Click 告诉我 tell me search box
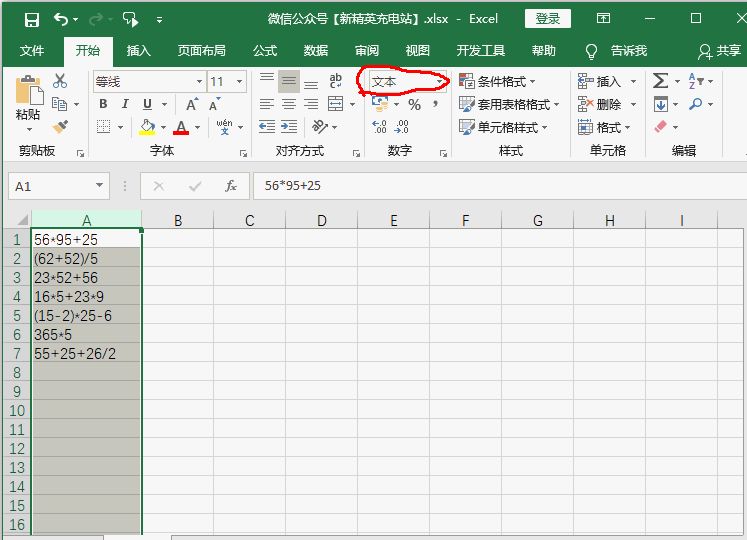 (616, 51)
